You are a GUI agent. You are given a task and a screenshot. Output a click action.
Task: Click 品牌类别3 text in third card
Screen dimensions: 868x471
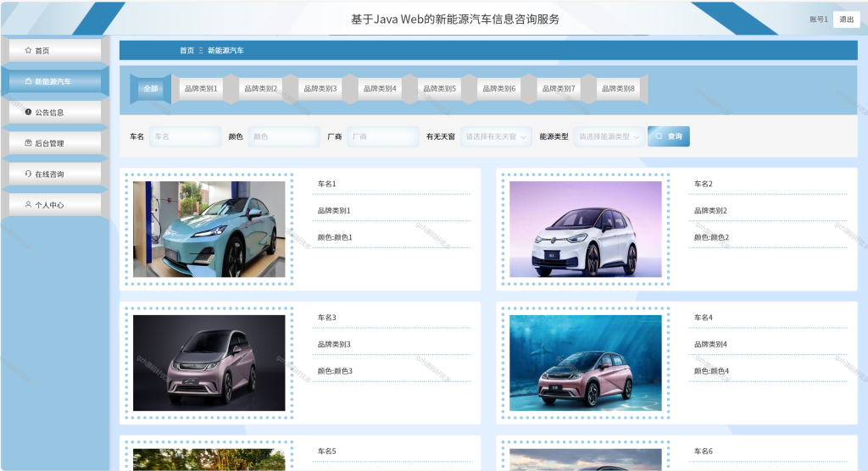point(334,344)
